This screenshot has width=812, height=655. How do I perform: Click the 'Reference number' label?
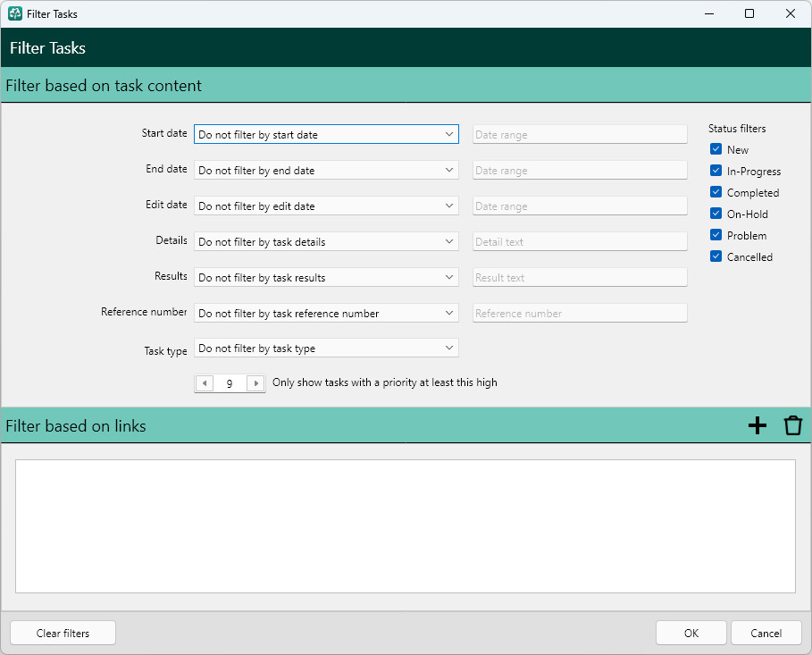point(144,312)
